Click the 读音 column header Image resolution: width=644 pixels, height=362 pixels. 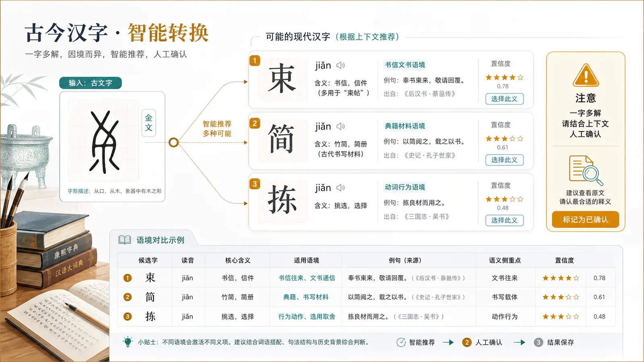[188, 260]
